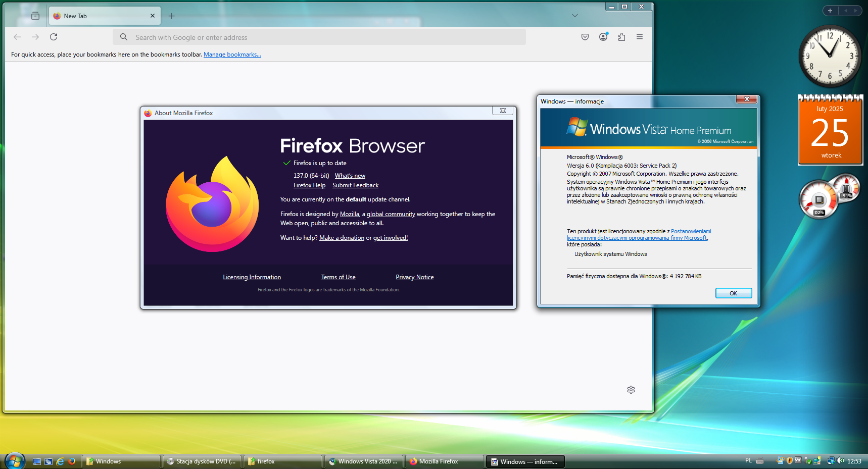Click the CPU meter gadget showing 02%
This screenshot has width=868, height=469.
point(818,200)
